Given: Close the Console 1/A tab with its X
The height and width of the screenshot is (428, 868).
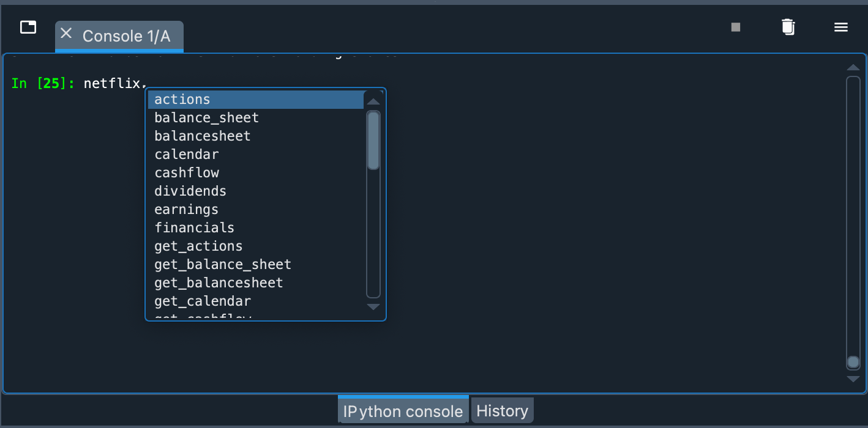Looking at the screenshot, I should pos(66,34).
